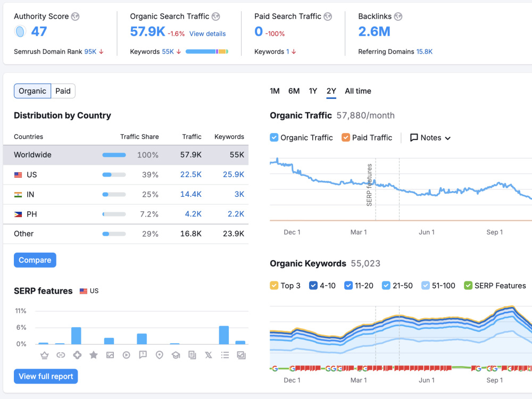Click the Authority Score oval badge icon
532x399 pixels.
point(20,31)
